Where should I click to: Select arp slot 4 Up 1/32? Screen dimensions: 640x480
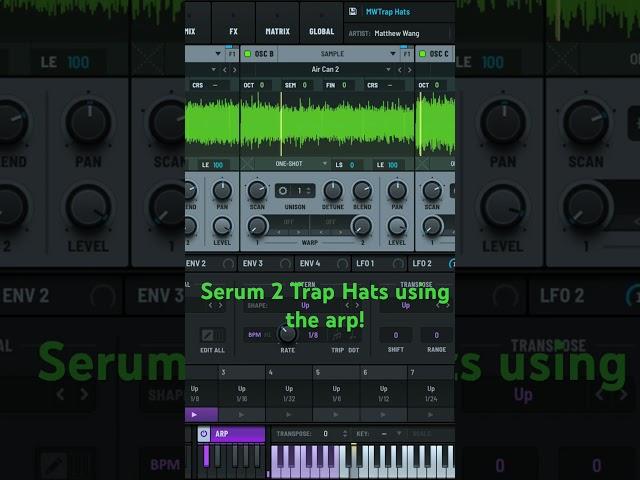pyautogui.click(x=289, y=393)
